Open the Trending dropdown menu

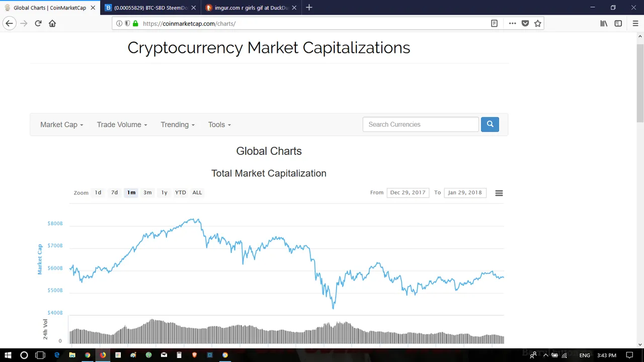[178, 125]
